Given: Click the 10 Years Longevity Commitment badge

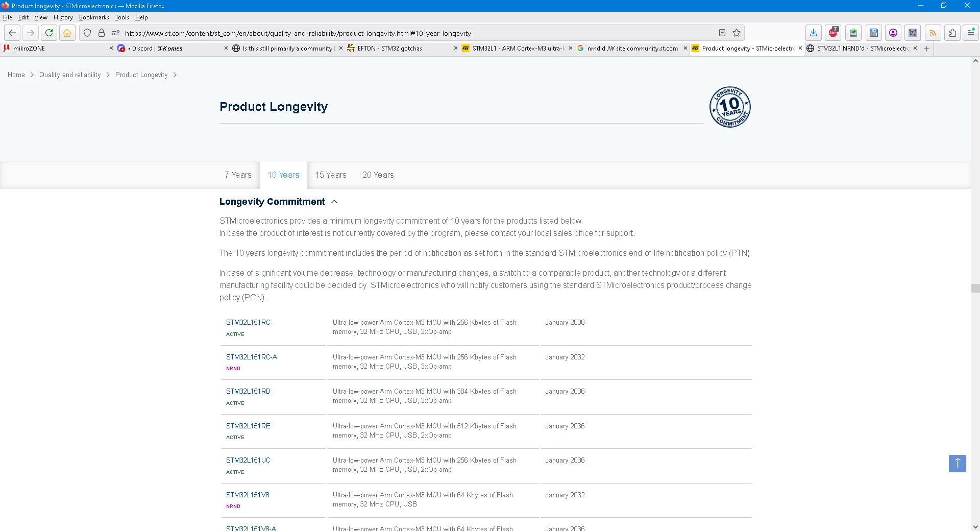Looking at the screenshot, I should coord(730,107).
